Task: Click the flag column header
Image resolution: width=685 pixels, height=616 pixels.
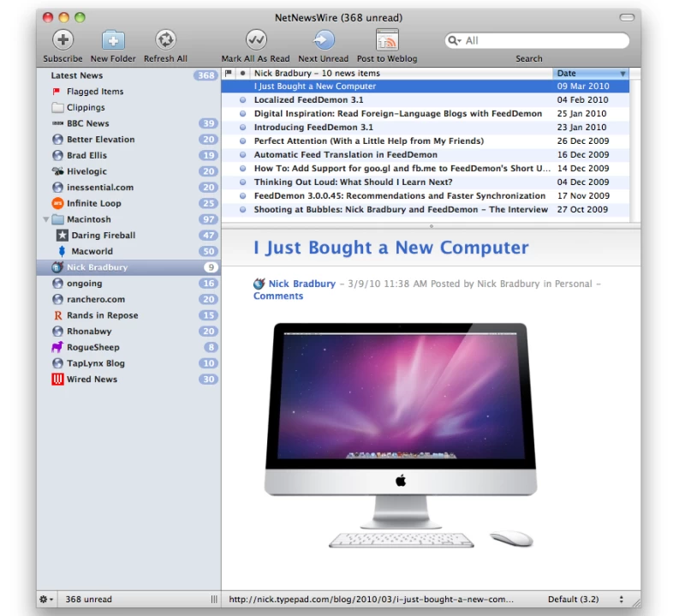Action: click(x=228, y=74)
